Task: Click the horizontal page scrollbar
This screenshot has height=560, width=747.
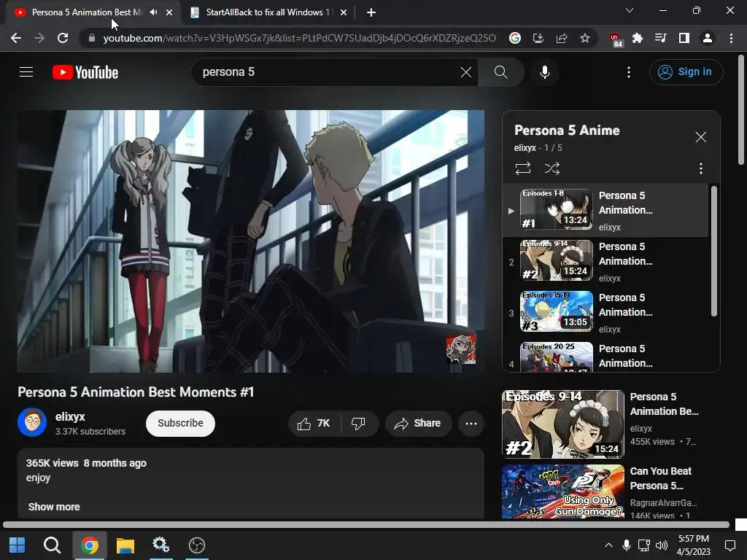Action: click(366, 524)
